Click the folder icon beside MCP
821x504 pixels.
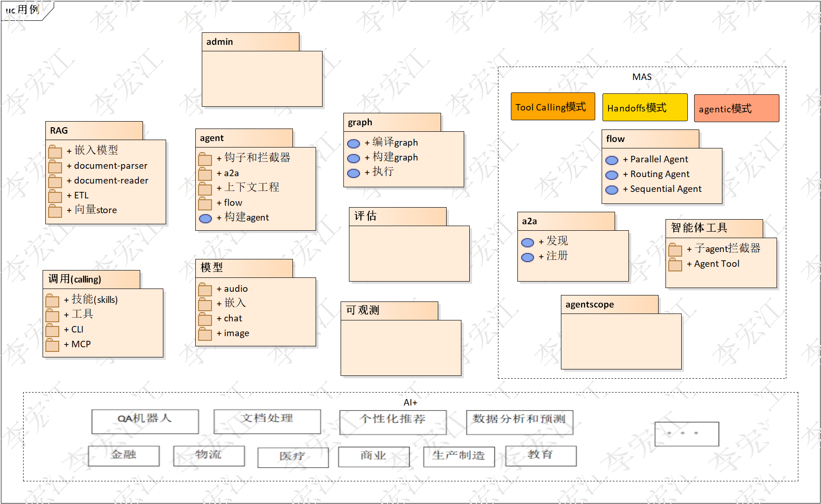click(x=52, y=345)
